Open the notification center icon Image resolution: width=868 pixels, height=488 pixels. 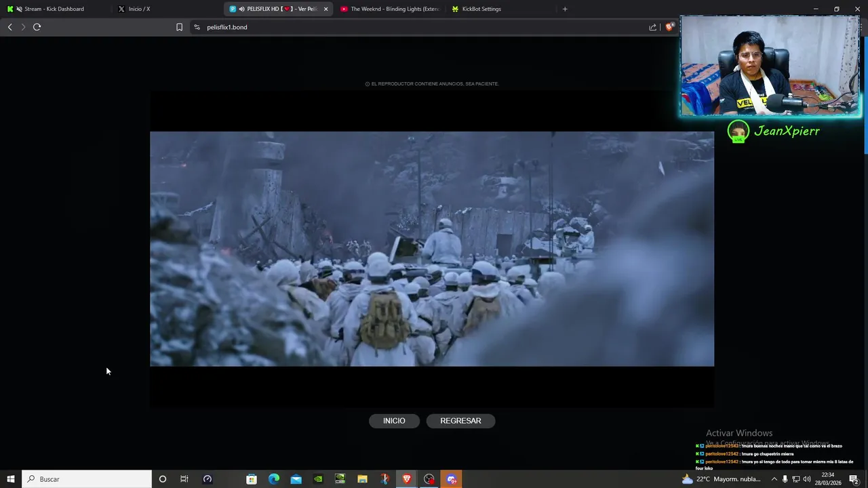pyautogui.click(x=854, y=479)
